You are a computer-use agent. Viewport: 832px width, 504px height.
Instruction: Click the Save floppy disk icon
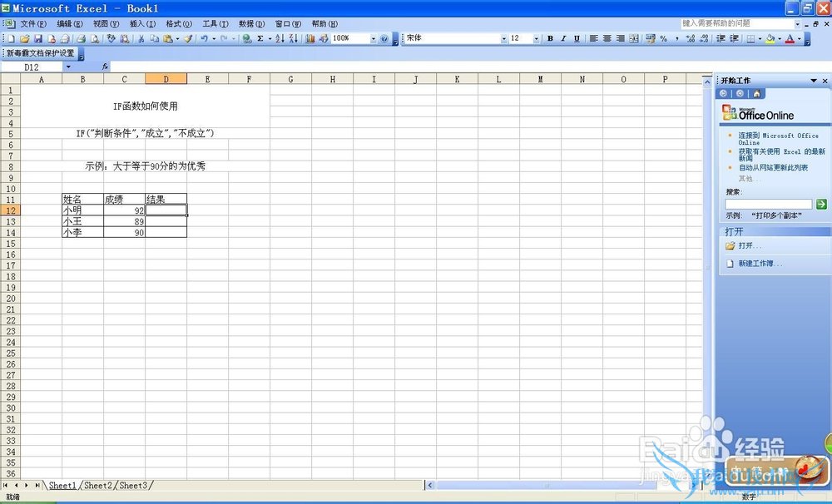(38, 39)
